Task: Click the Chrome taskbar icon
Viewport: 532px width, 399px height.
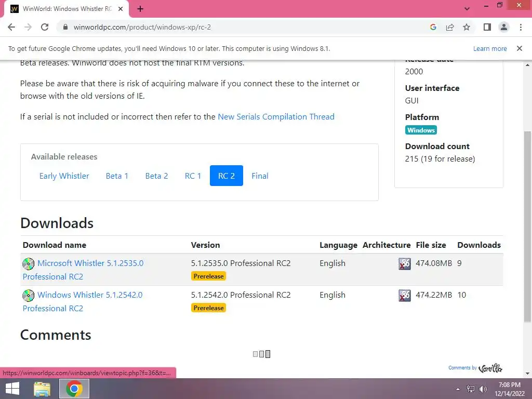Action: pyautogui.click(x=74, y=389)
